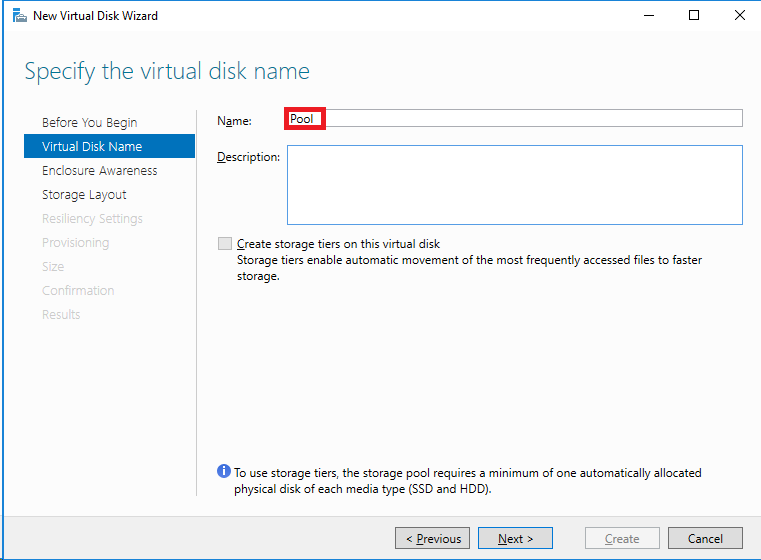Open the Enclosure Awareness step

[99, 170]
